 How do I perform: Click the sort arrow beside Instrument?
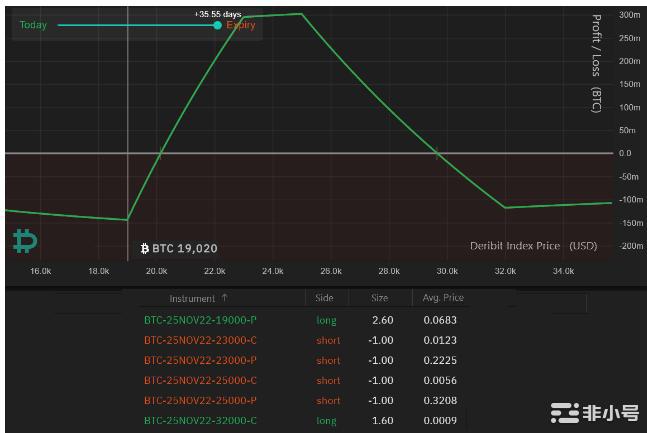224,298
